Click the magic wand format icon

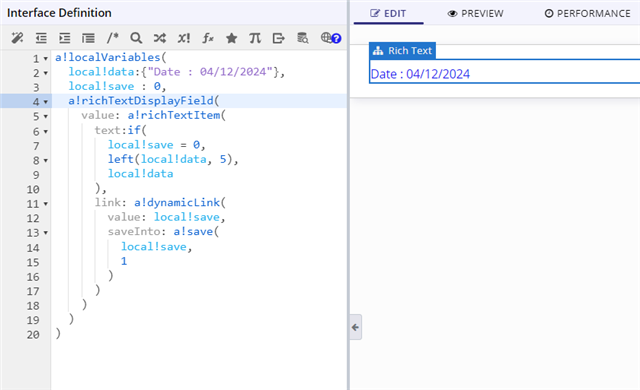pyautogui.click(x=17, y=38)
